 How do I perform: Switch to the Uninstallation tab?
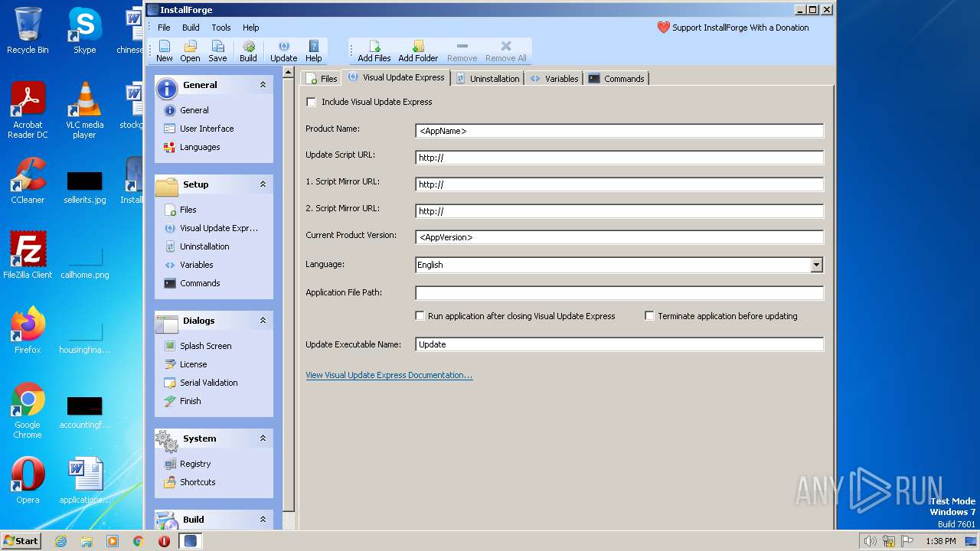click(x=488, y=78)
